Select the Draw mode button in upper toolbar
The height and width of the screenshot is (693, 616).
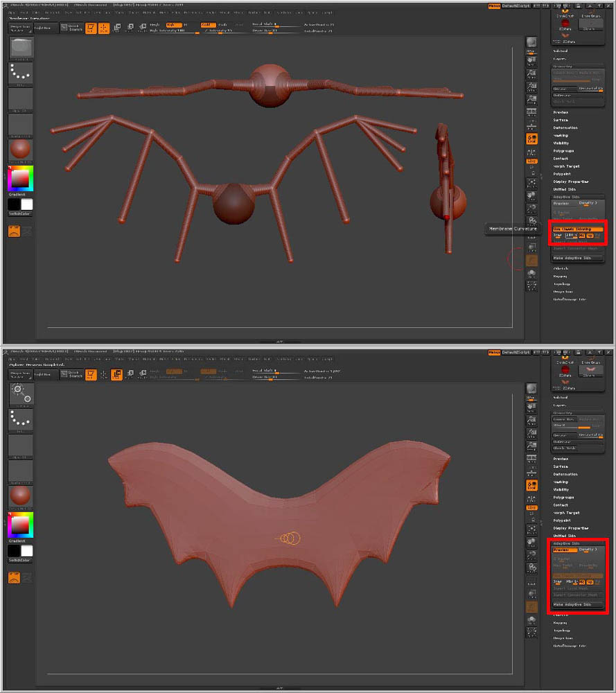(104, 28)
